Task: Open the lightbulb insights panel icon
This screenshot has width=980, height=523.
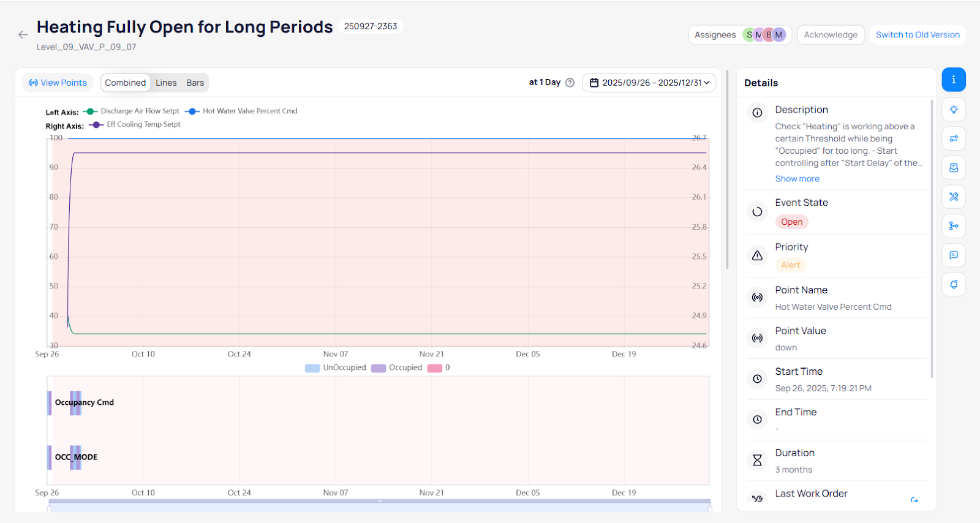Action: pos(954,110)
